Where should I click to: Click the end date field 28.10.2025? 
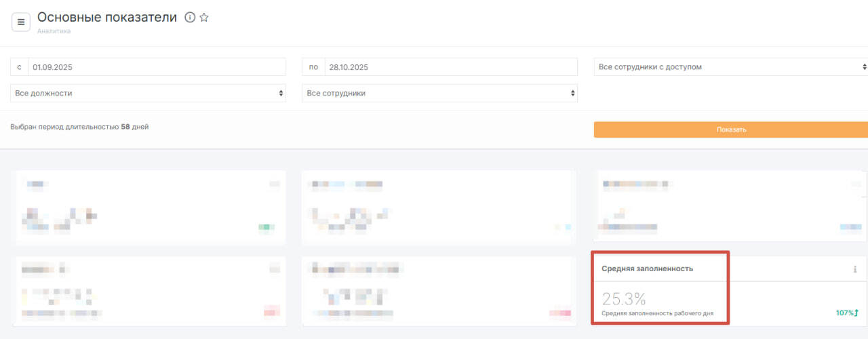[x=450, y=67]
